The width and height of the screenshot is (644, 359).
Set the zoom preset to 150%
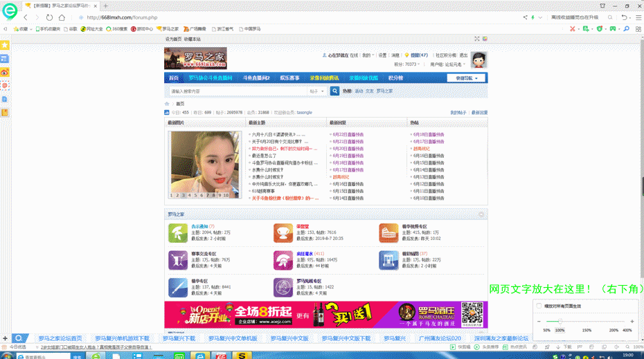tap(587, 330)
